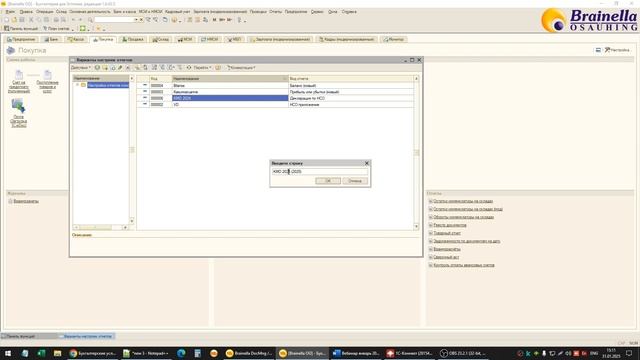Switch to Chrome window in taskbar
This screenshot has width=640, height=360.
[x=93, y=353]
